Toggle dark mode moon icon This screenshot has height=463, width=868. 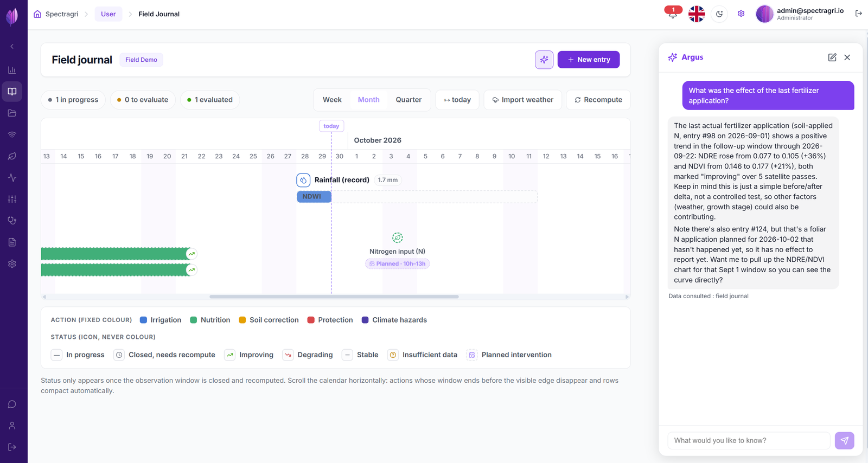[719, 14]
